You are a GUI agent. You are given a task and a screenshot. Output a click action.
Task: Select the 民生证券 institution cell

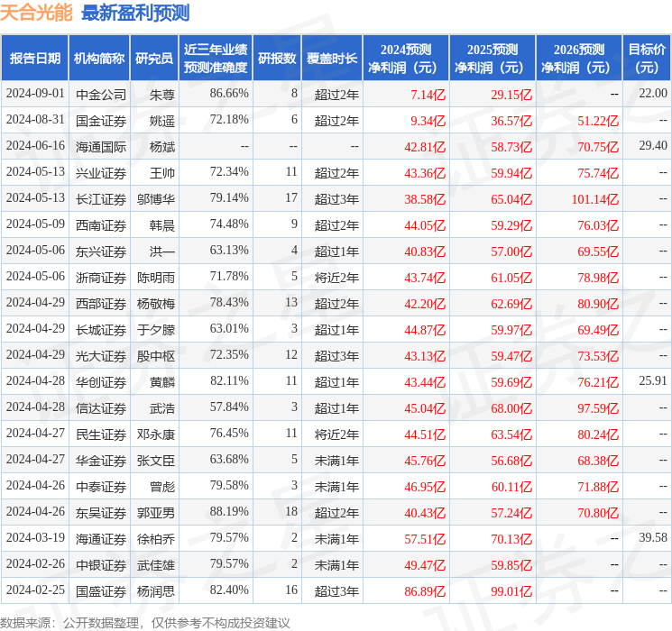(x=101, y=434)
